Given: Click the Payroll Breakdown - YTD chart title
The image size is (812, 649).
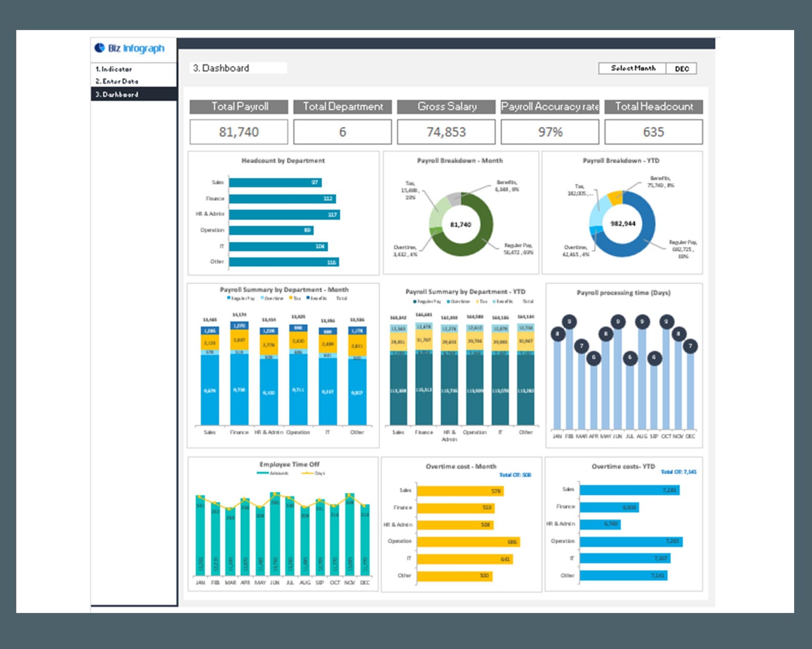Looking at the screenshot, I should pos(621,160).
